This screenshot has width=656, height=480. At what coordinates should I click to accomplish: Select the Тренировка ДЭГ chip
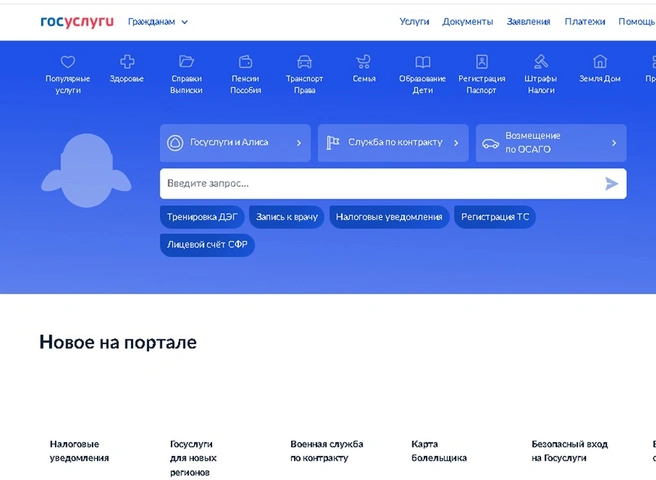point(202,217)
